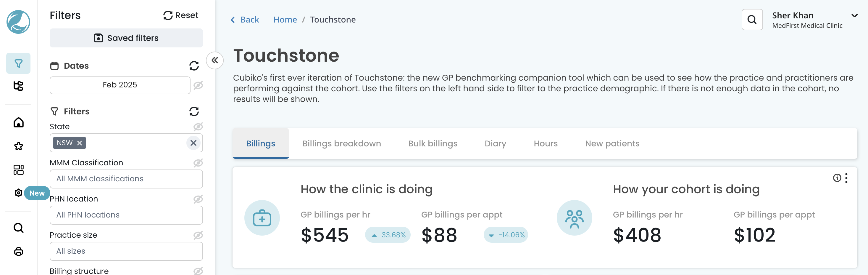Image resolution: width=868 pixels, height=275 pixels.
Task: Expand the Sher Khan account menu chevron
Action: 854,15
